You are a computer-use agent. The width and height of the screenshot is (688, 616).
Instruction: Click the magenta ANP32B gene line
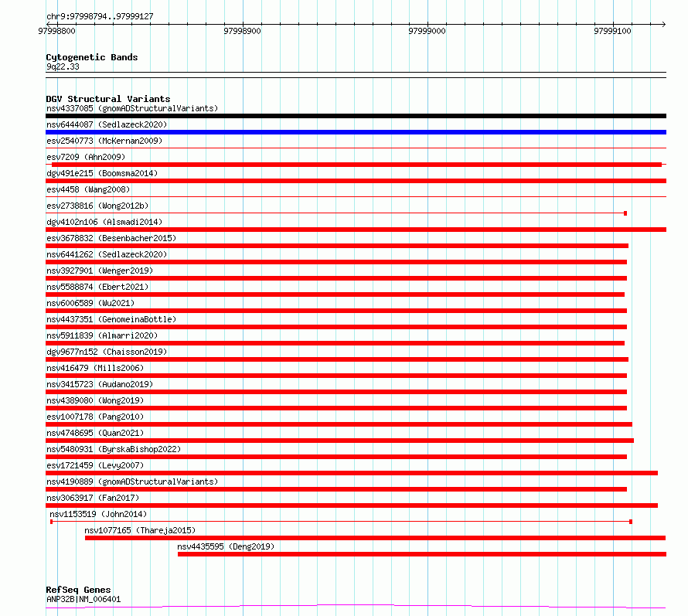coord(356,607)
